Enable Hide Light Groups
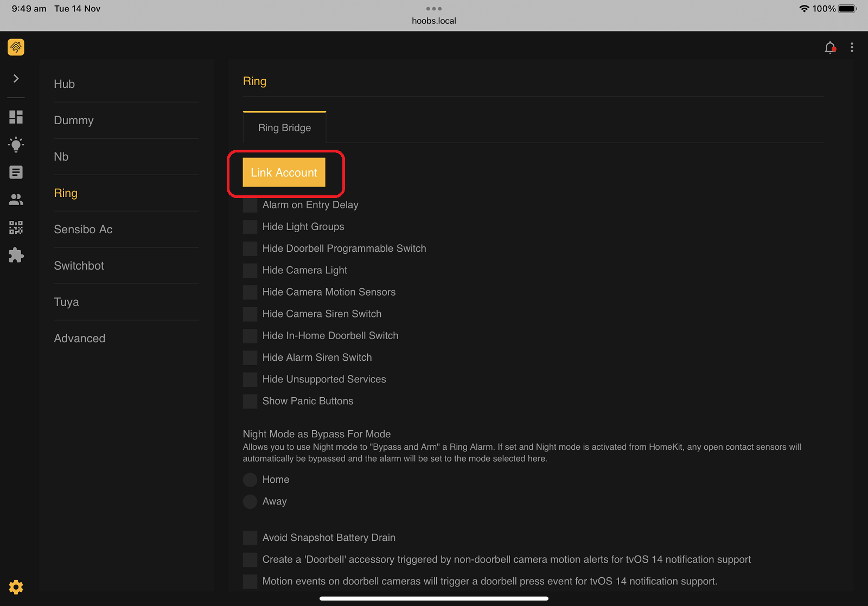The width and height of the screenshot is (868, 606). tap(250, 227)
